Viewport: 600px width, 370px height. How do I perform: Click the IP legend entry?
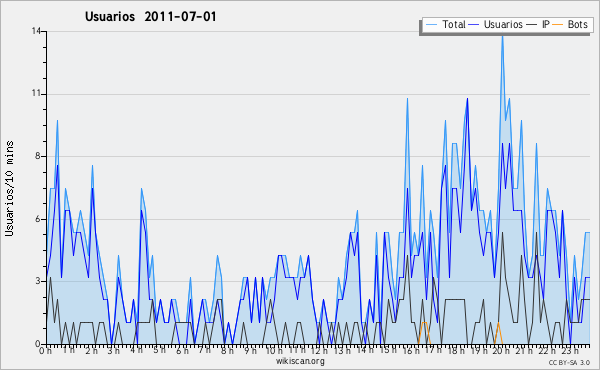539,24
